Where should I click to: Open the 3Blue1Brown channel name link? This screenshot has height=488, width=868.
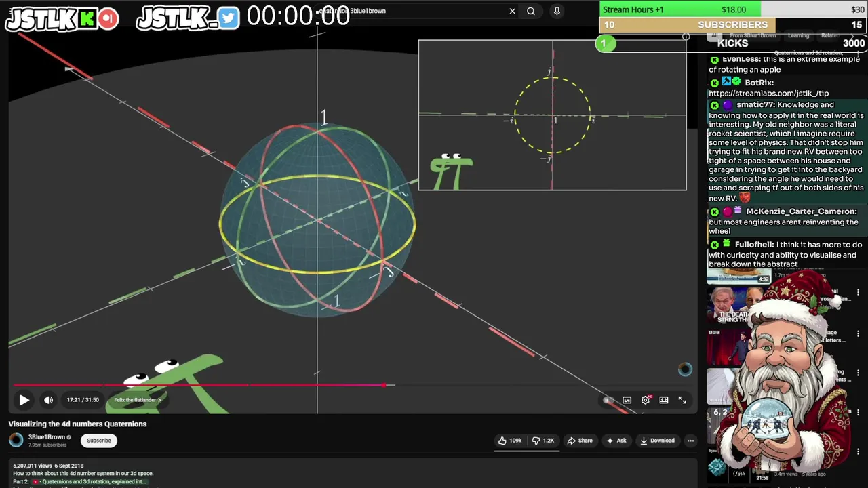coord(46,437)
